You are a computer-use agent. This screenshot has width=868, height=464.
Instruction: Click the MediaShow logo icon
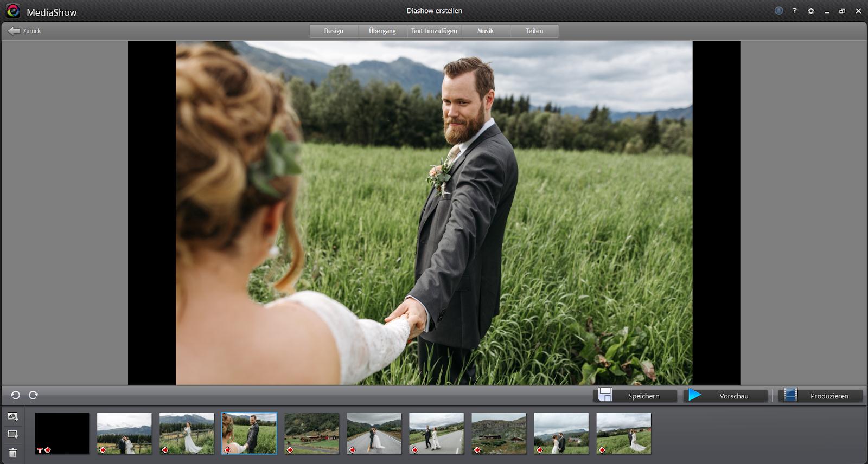pos(13,11)
